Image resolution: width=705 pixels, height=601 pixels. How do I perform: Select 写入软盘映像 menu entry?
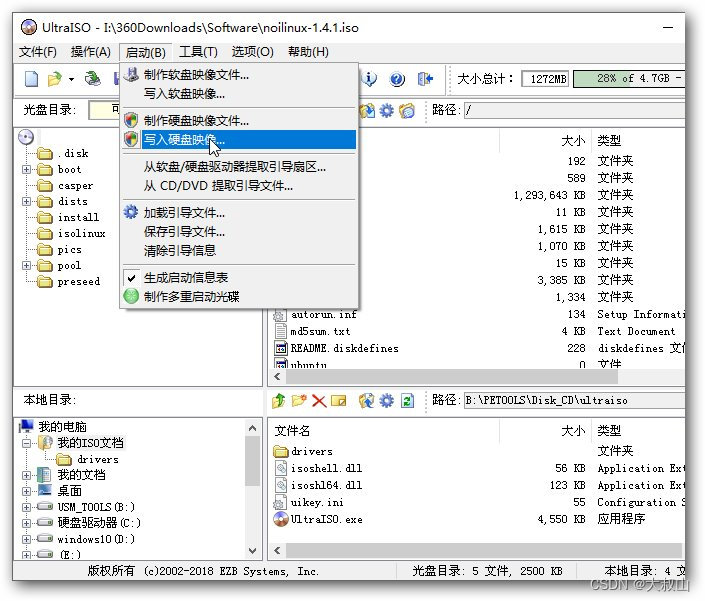coord(239,93)
